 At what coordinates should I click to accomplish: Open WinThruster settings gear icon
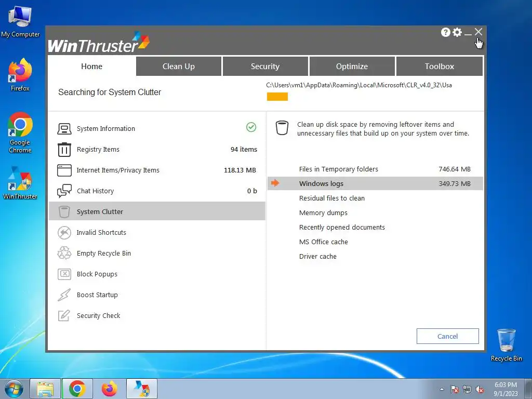pyautogui.click(x=457, y=32)
